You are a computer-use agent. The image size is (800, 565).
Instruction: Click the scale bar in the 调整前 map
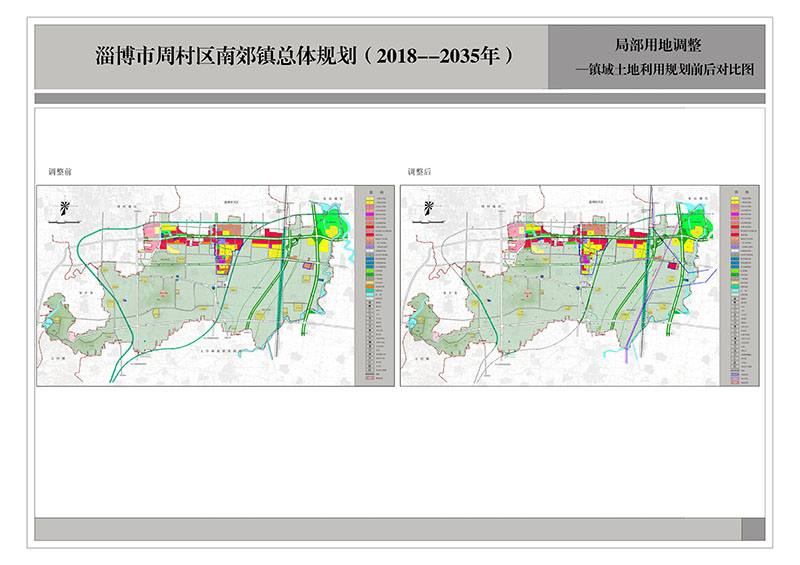click(65, 222)
